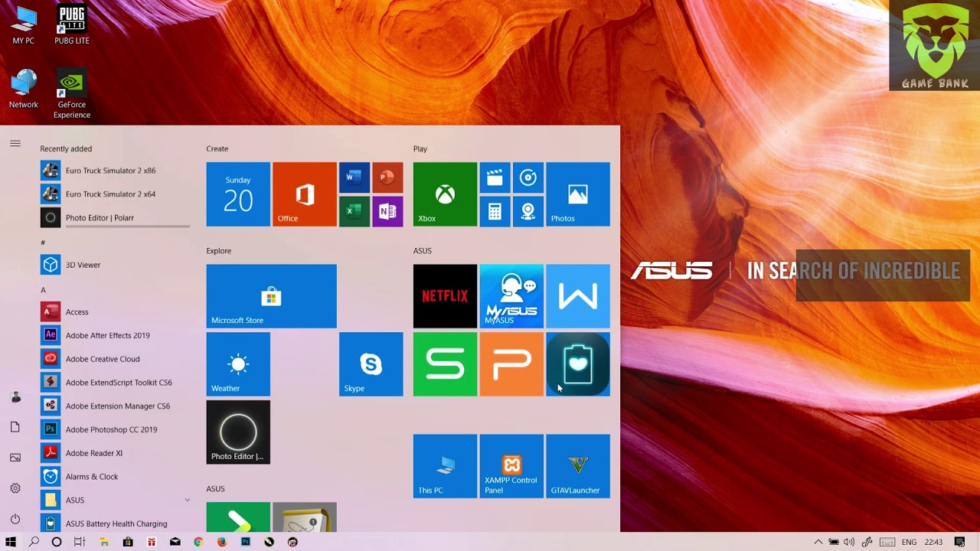Launch the XAMPP Control Panel tile
Screen dimensions: 980x551
511,466
